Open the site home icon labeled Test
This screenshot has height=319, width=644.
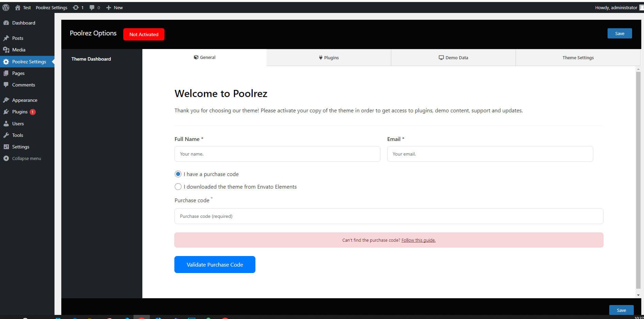coord(18,7)
